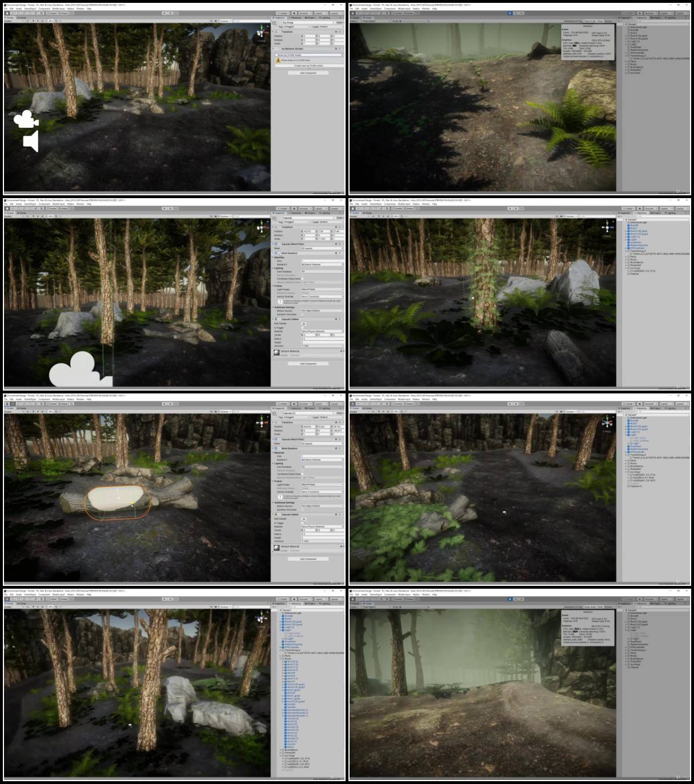The width and height of the screenshot is (694, 784).
Task: Toggle Mesh Renderer enable checkbox in Capsule inspector window
Action: pos(280,253)
